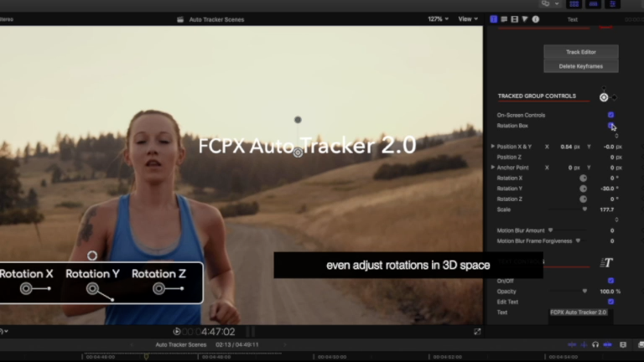
Task: Click the Rotation Y dial knob
Action: (583, 189)
